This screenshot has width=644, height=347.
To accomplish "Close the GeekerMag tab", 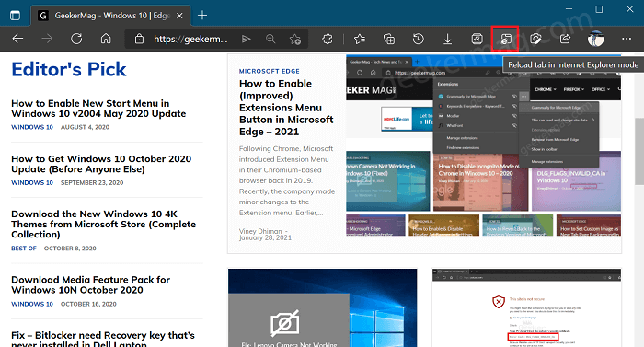I will (179, 16).
